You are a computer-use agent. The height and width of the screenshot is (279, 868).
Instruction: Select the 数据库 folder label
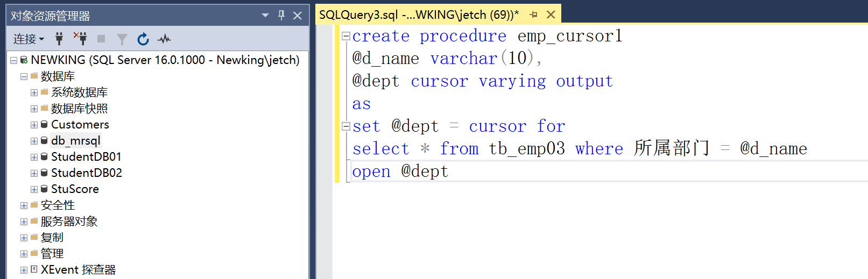(x=58, y=76)
